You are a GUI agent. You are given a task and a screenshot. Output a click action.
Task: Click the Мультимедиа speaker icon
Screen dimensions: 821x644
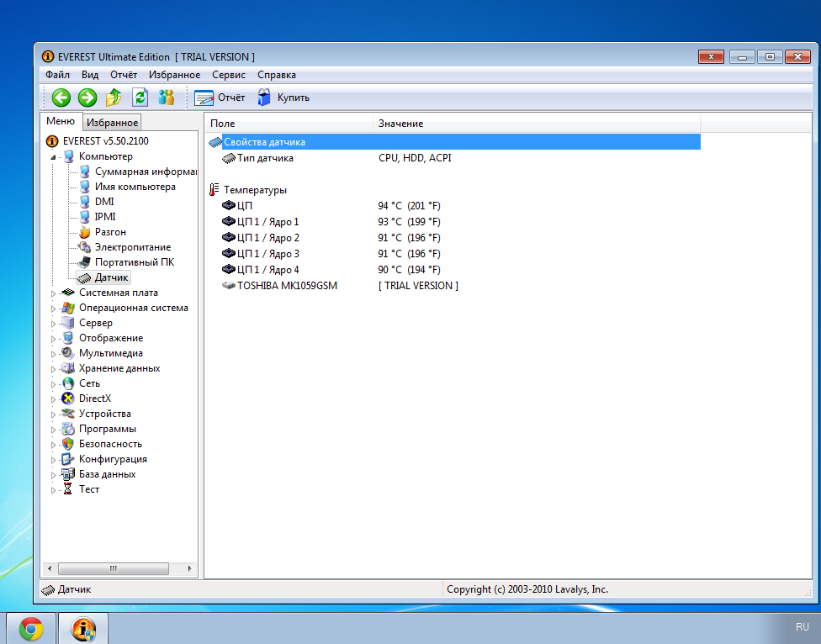click(68, 353)
